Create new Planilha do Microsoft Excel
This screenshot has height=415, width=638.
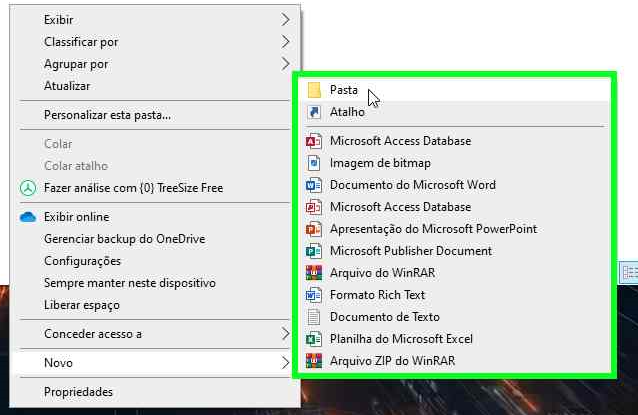tap(454, 339)
